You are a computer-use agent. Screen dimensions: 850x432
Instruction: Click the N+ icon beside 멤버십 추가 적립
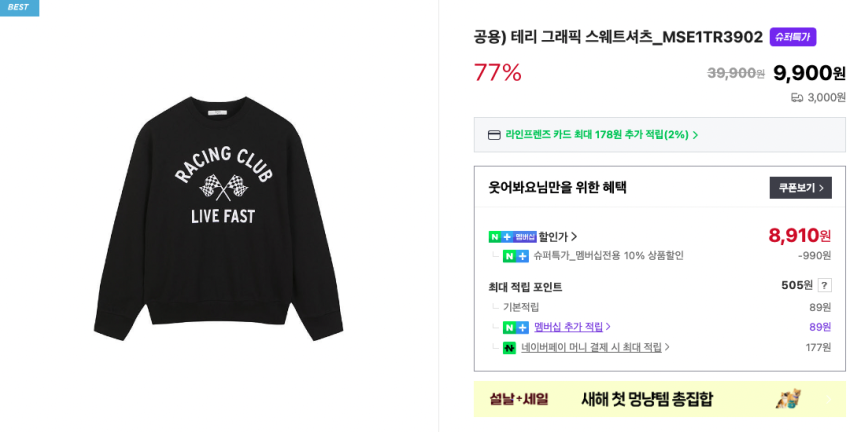click(516, 327)
